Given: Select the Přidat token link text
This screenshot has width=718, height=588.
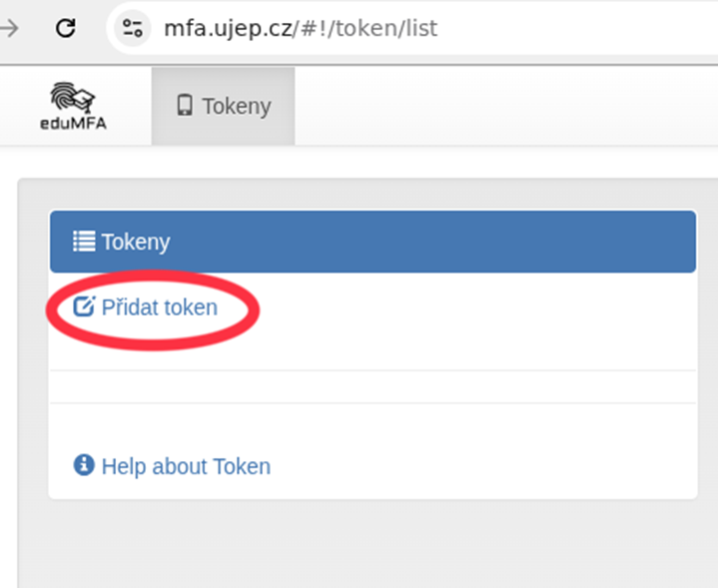Looking at the screenshot, I should point(159,307).
